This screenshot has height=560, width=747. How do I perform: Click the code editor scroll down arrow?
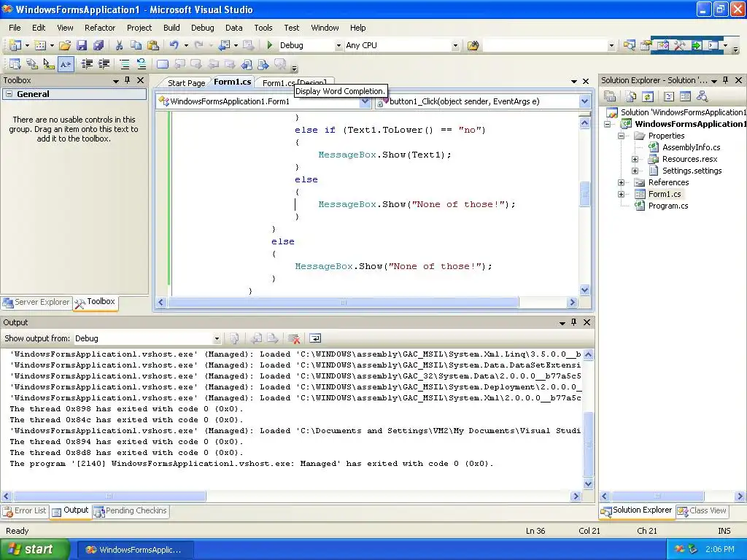[x=584, y=289]
